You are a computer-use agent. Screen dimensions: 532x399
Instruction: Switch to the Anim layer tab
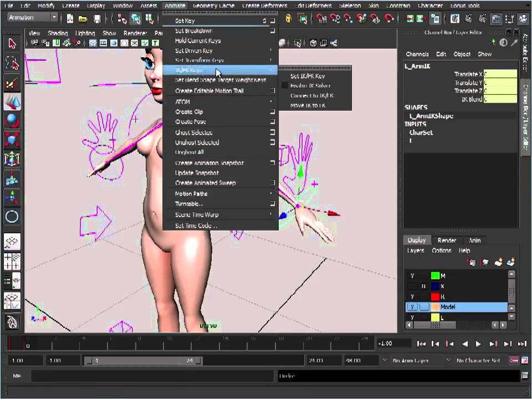coord(475,240)
